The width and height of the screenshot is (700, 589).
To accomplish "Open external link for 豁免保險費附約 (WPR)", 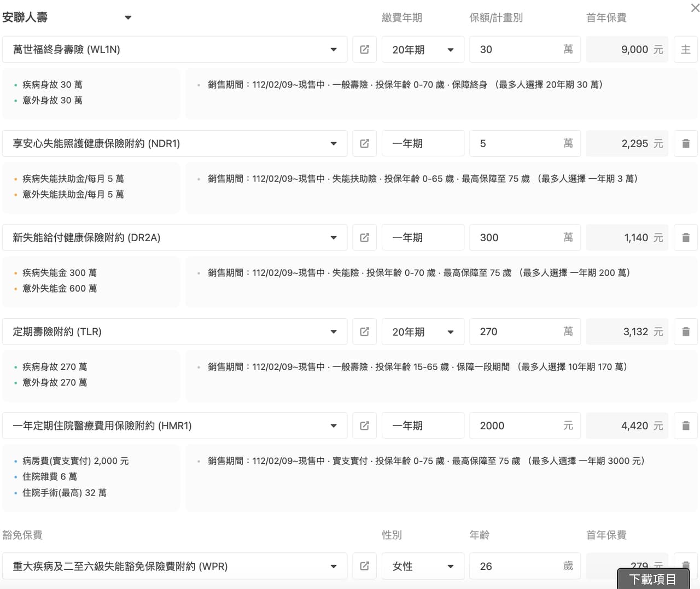I will click(x=364, y=566).
